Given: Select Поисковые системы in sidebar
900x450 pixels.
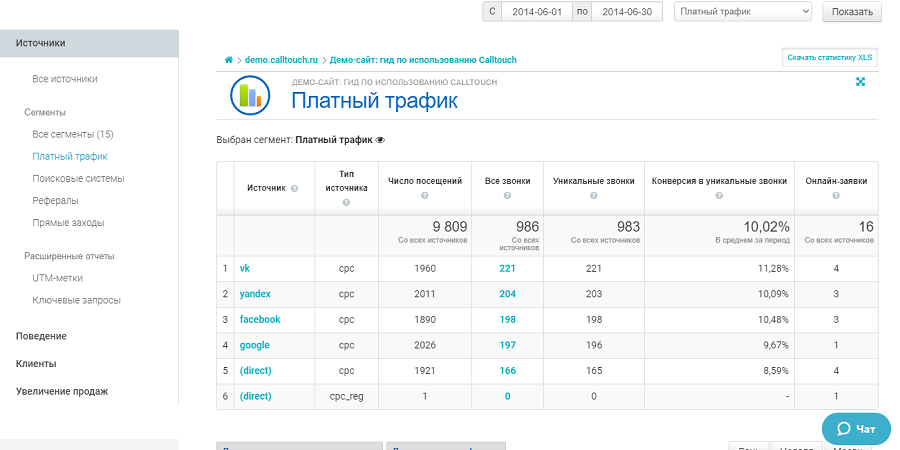Looking at the screenshot, I should click(x=79, y=179).
